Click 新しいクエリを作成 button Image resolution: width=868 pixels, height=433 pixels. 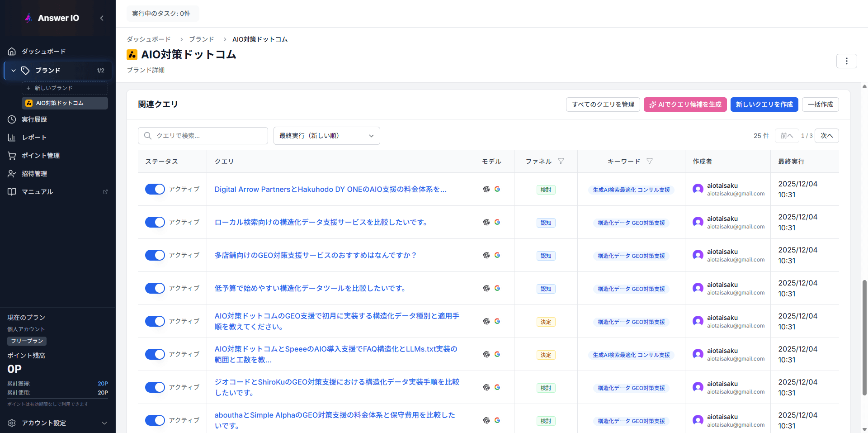764,105
